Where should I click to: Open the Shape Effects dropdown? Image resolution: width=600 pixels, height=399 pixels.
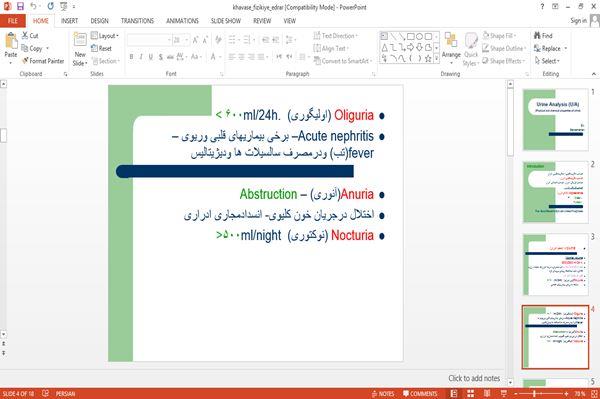[x=504, y=61]
